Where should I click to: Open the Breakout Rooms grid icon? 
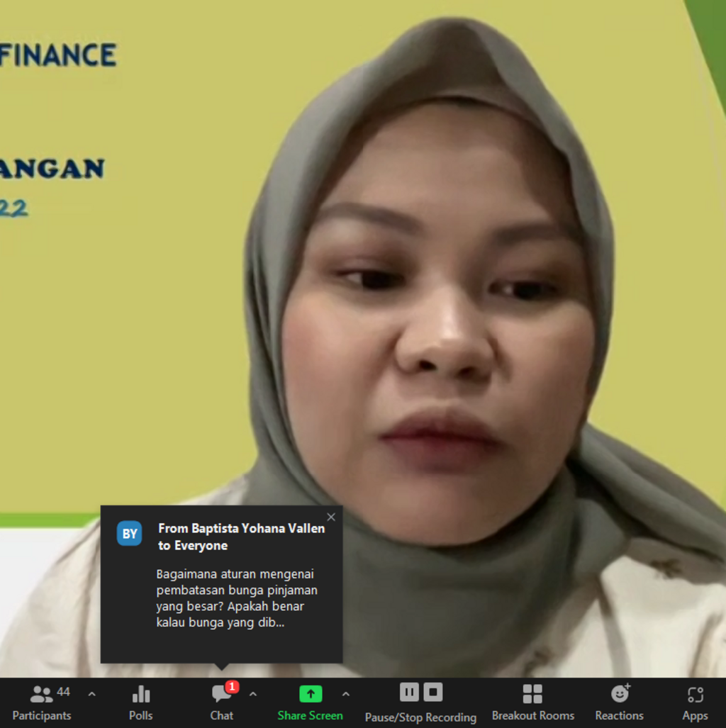pyautogui.click(x=532, y=694)
